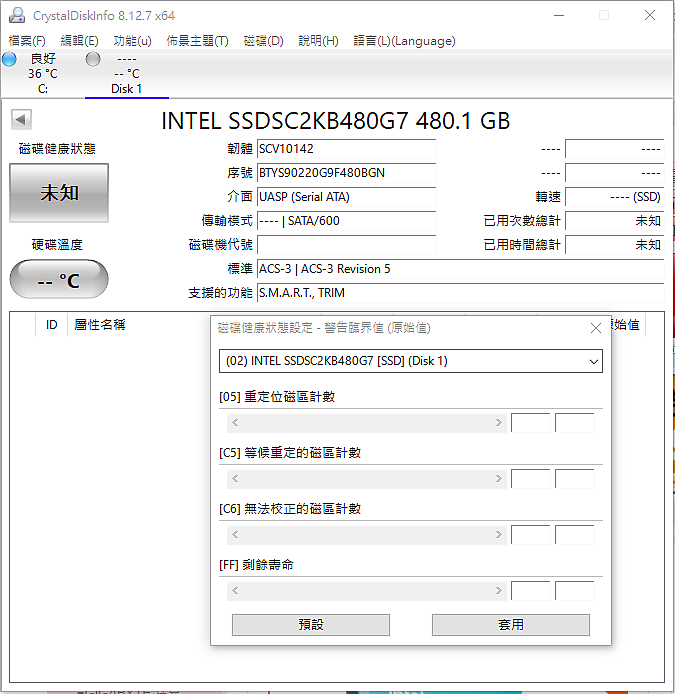675x694 pixels.
Task: Click the standard field ACS-3 | ACS-3 Revision 5
Action: pos(460,269)
